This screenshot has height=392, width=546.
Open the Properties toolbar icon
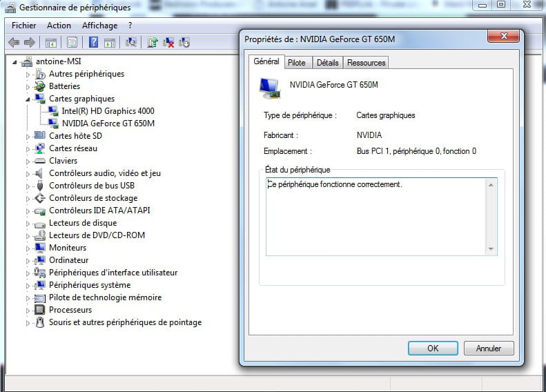[x=72, y=43]
